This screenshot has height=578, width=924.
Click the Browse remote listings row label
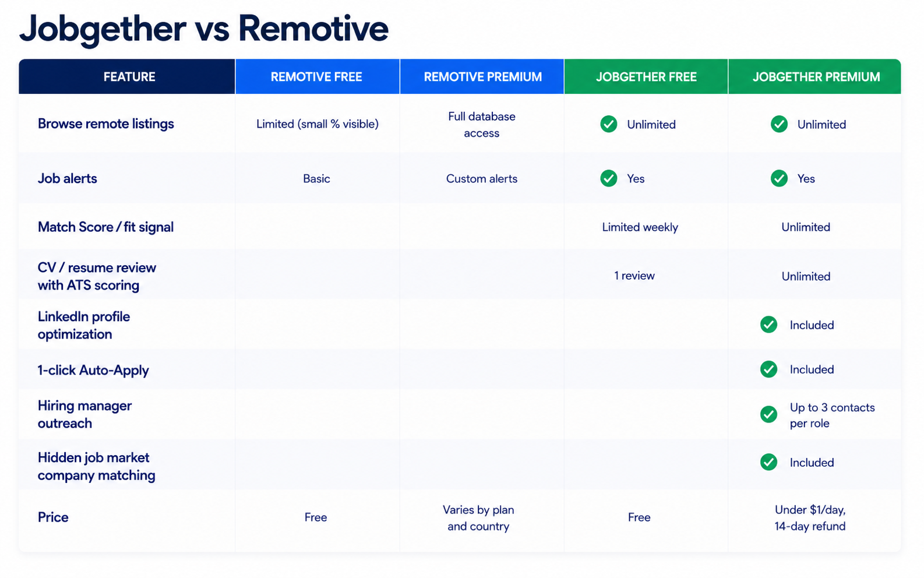pos(106,124)
